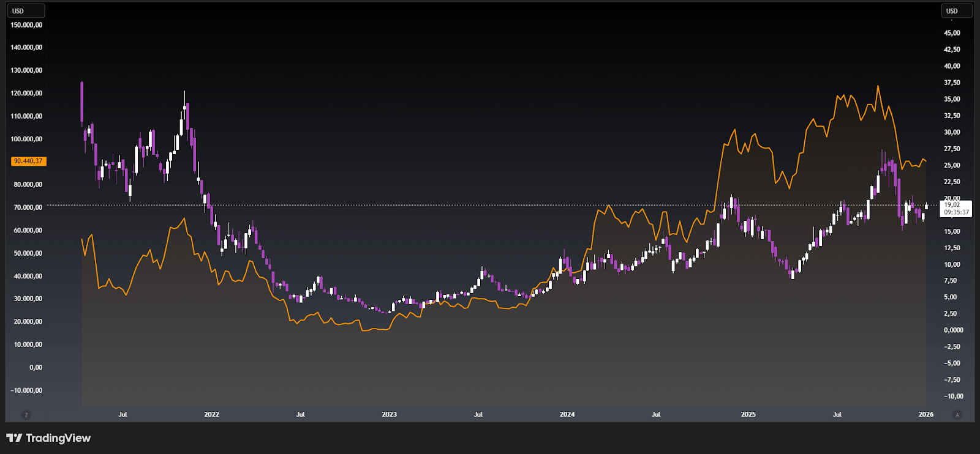Click the 110.000,00 left axis label
This screenshot has height=454, width=980.
pyautogui.click(x=26, y=116)
